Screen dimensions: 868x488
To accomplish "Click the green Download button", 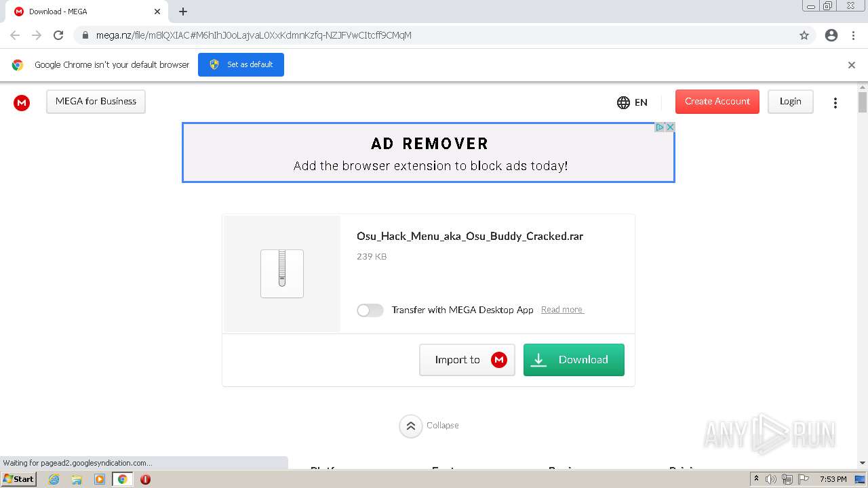I will [x=574, y=360].
